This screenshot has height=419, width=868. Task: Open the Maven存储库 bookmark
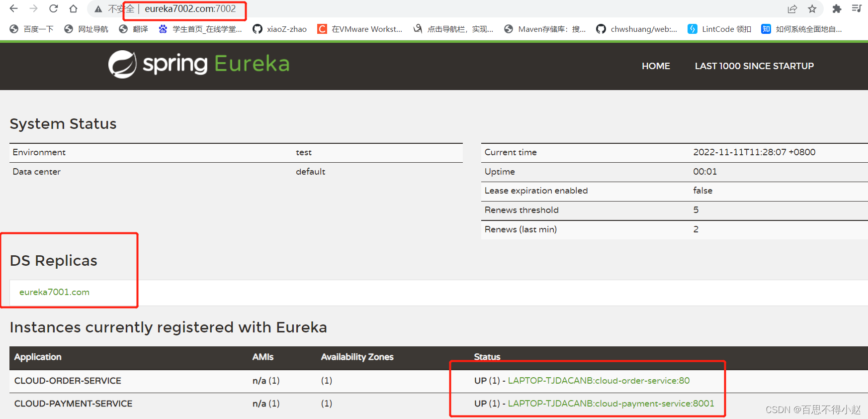545,29
